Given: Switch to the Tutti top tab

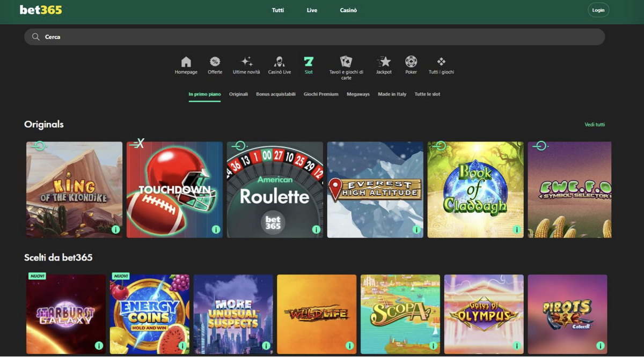Looking at the screenshot, I should (278, 10).
